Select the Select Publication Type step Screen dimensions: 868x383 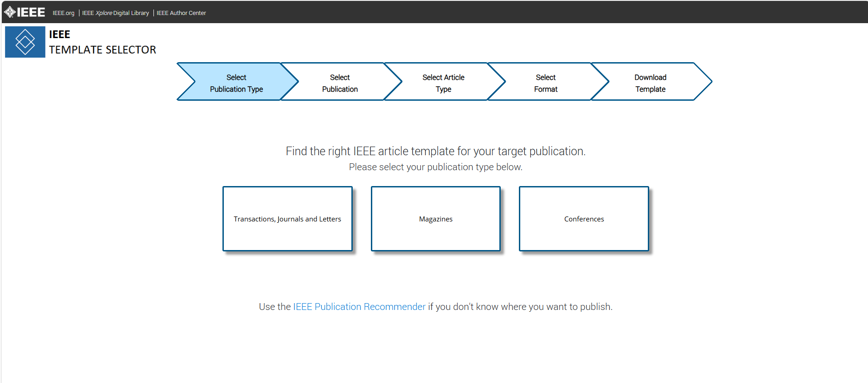pos(237,82)
